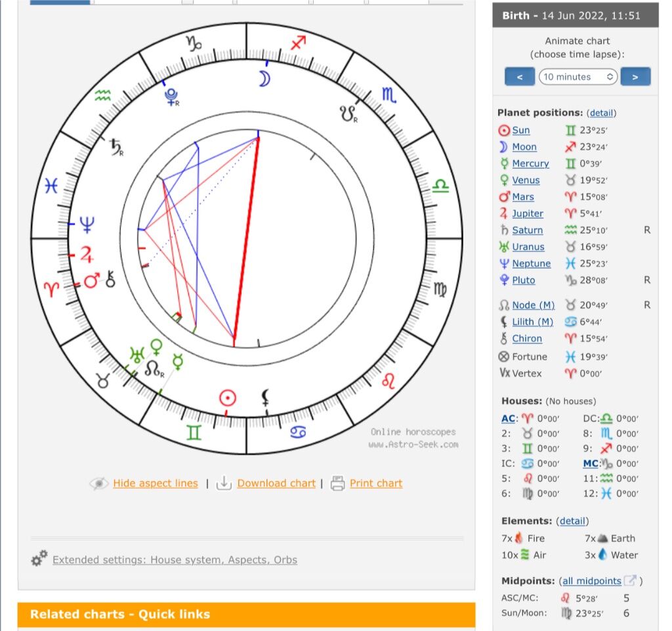Click the Sun/Moon midpoint value 23°25′
This screenshot has height=631, width=672.
589,613
